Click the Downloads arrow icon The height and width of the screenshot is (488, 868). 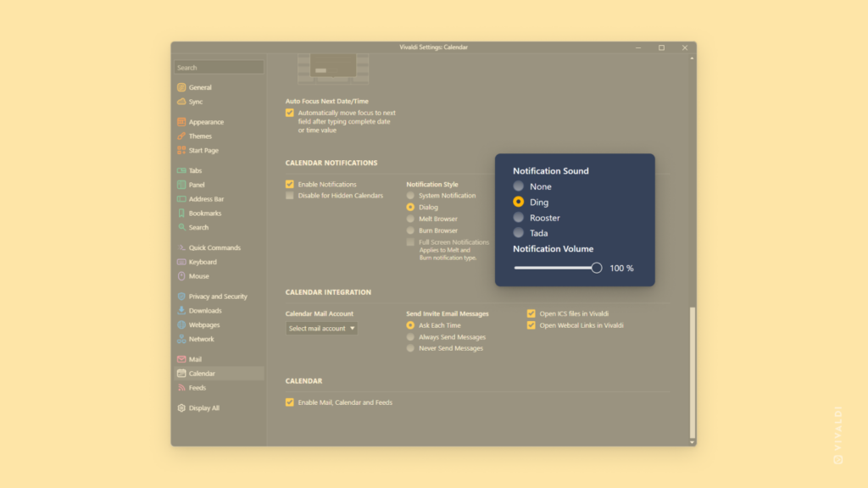click(x=181, y=310)
